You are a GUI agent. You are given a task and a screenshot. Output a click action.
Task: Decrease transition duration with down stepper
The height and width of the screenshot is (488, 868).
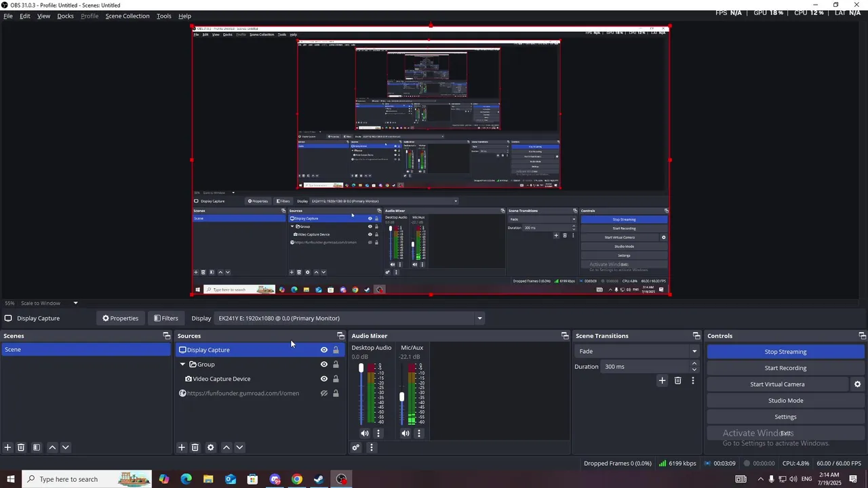pos(694,369)
